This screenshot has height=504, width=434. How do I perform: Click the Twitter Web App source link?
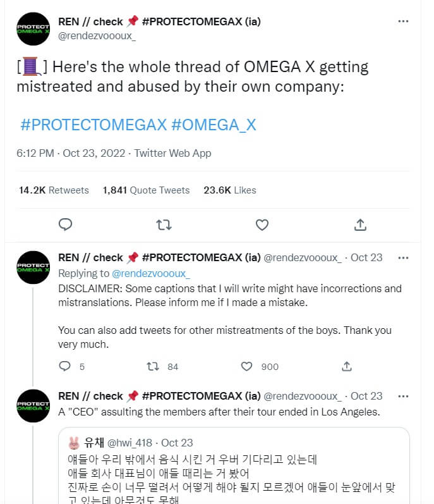point(172,153)
